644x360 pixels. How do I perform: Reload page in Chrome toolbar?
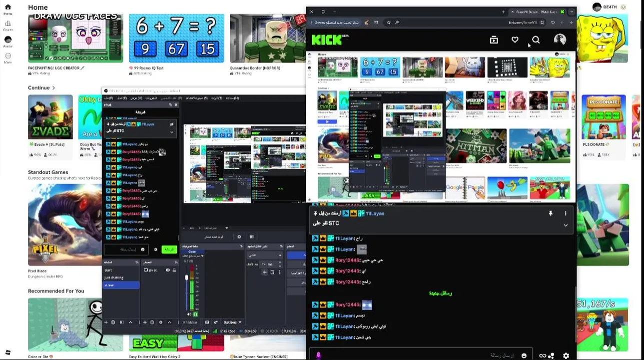pos(553,22)
